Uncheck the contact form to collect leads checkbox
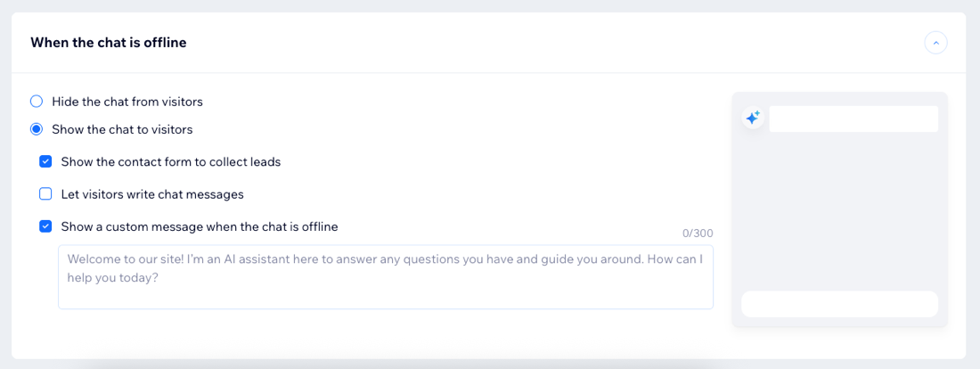980x369 pixels. click(45, 162)
